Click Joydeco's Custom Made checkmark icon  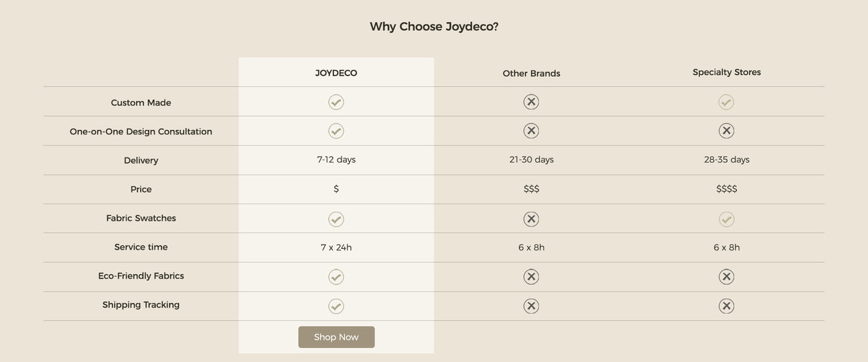[336, 102]
